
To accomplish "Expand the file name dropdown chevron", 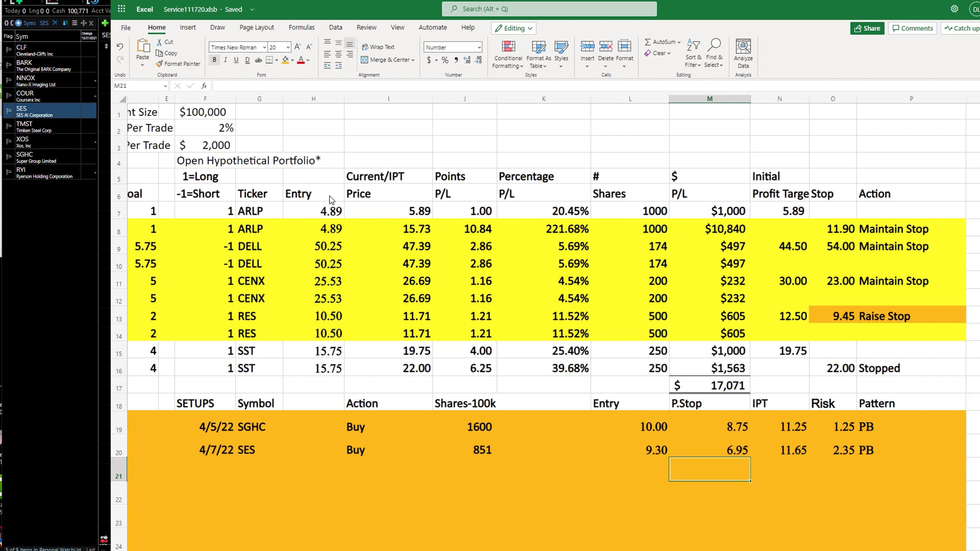I will point(252,9).
